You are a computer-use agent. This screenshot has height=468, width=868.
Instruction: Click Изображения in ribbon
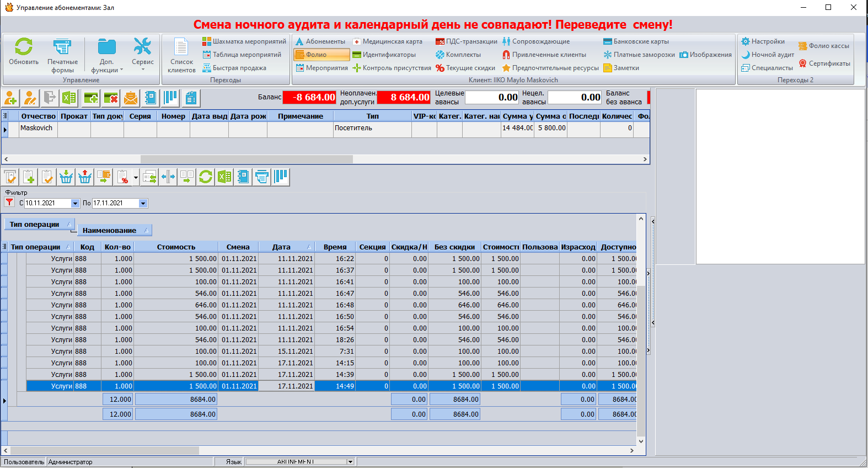[706, 55]
